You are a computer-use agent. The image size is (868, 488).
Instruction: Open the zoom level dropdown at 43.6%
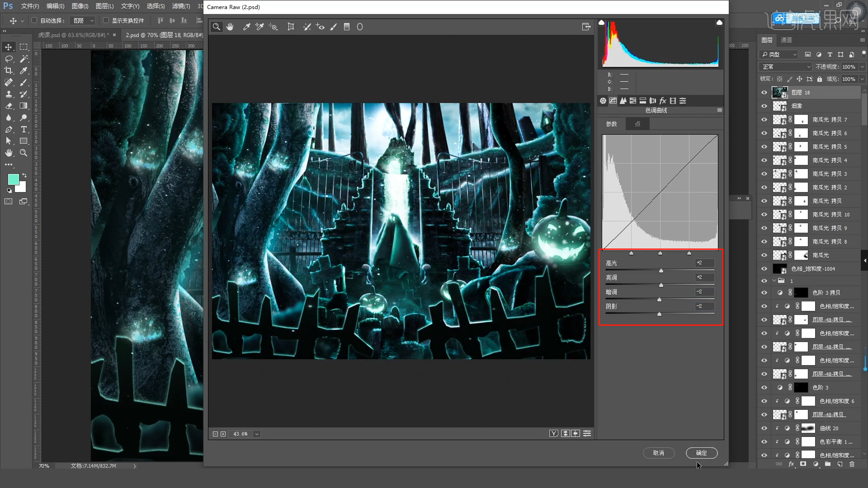[257, 434]
